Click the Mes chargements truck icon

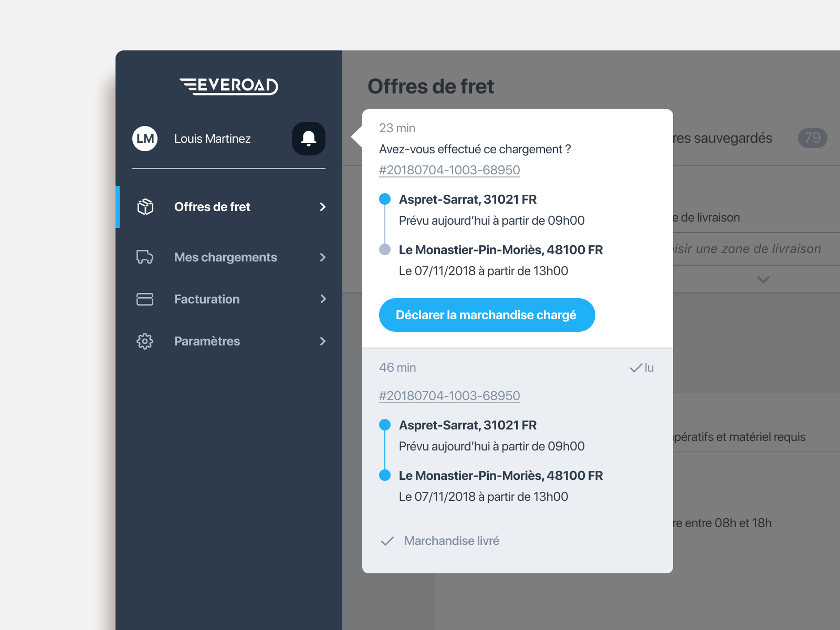click(x=144, y=257)
